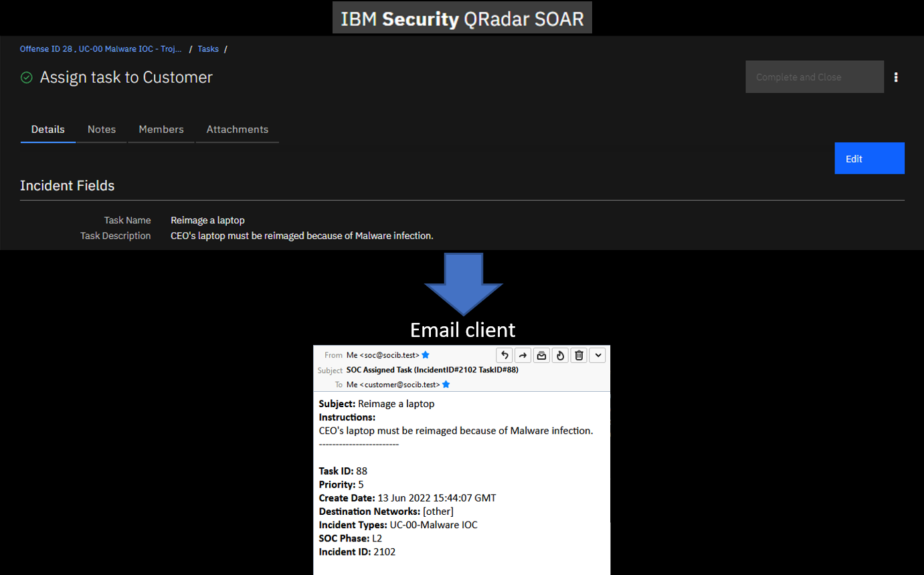Viewport: 924px width, 575px height.
Task: Click the Incident ID: 2102 line
Action: click(357, 552)
